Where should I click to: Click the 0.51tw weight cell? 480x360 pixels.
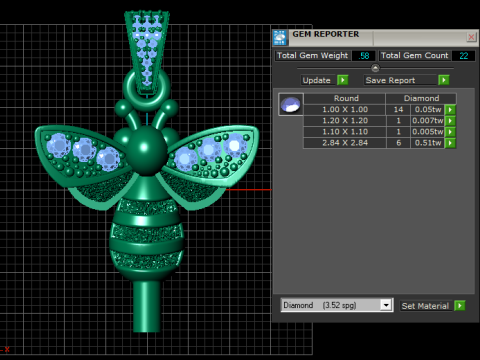pos(428,143)
